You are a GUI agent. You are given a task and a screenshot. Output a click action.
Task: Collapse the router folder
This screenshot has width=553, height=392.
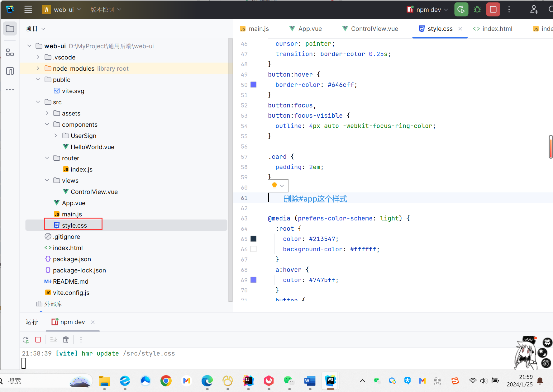pyautogui.click(x=47, y=158)
